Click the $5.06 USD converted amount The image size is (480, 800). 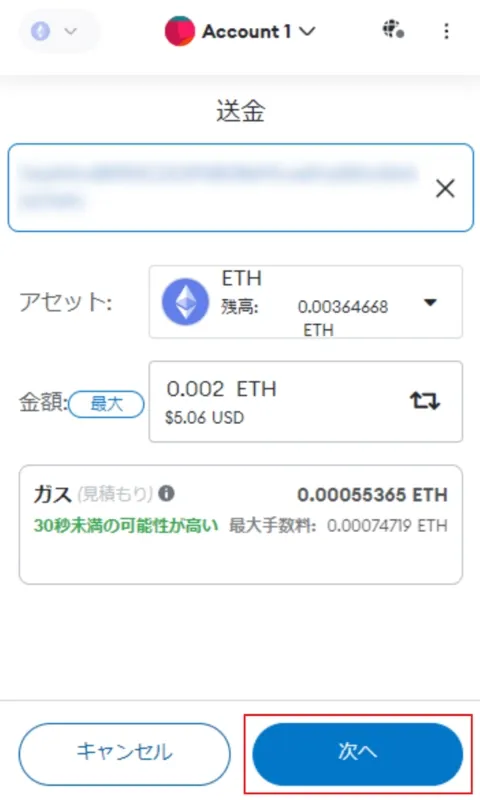(x=205, y=418)
